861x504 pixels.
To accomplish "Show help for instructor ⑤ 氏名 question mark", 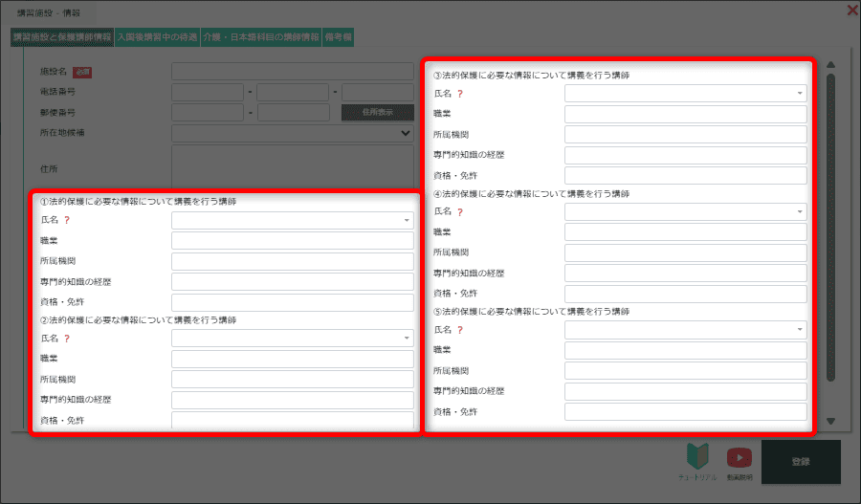I will (x=460, y=330).
